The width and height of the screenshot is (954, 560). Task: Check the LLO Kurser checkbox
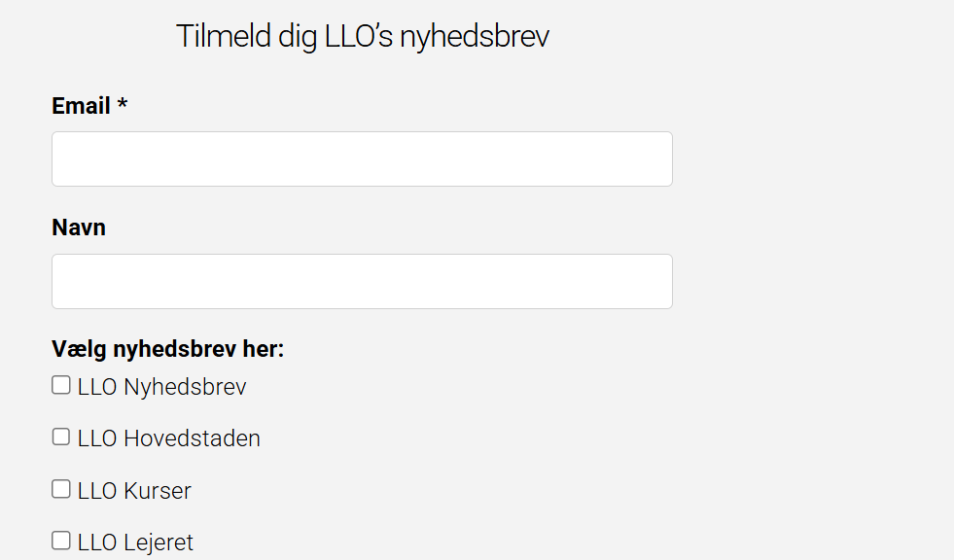click(x=61, y=489)
